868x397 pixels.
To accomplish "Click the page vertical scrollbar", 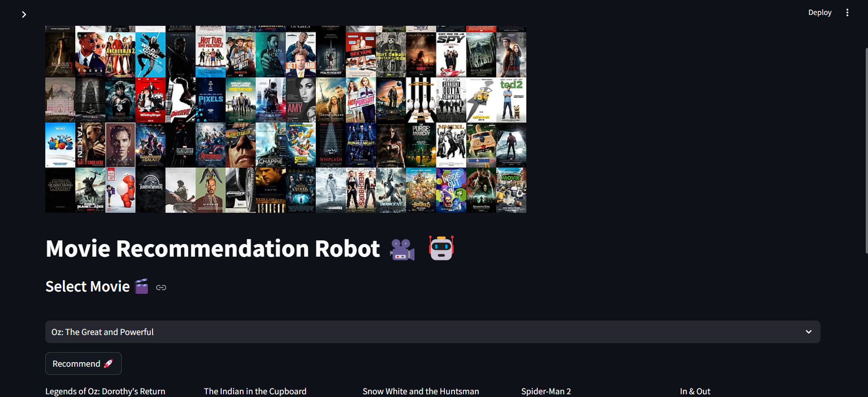I will [866, 151].
